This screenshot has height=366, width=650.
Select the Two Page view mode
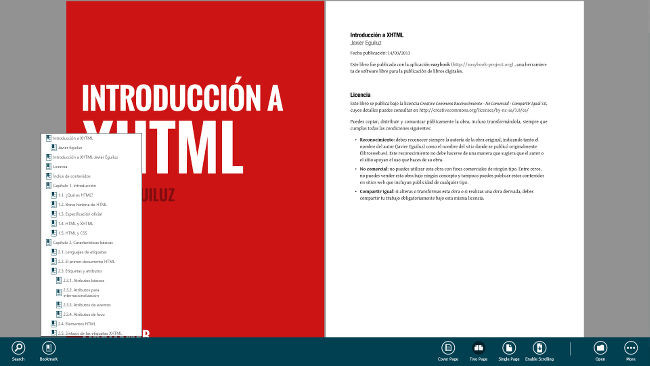coord(478,351)
